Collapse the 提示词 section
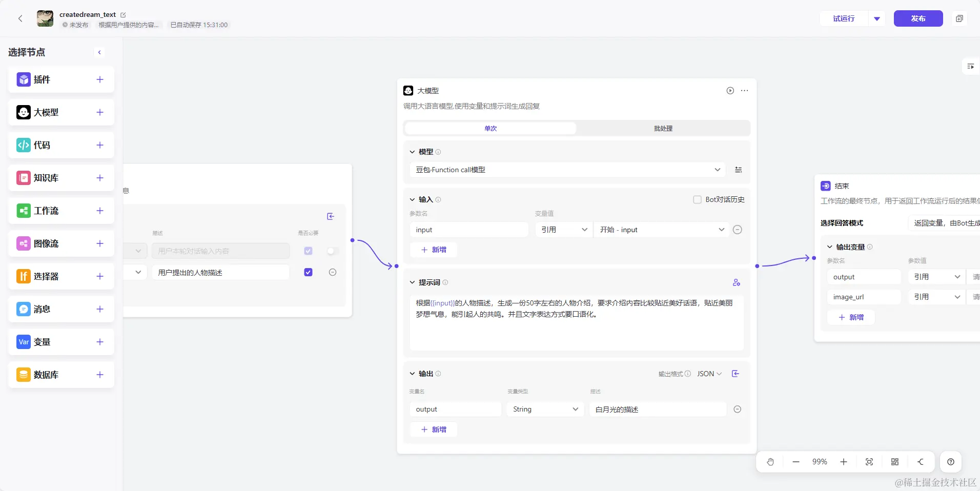Screen dimensions: 980x491 [x=412, y=282]
